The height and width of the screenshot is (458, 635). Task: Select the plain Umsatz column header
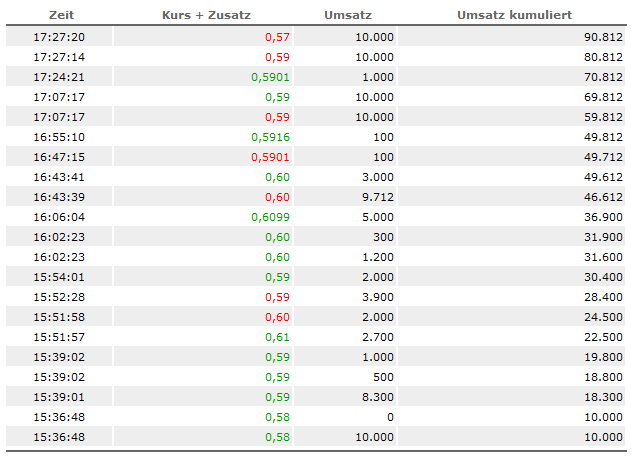click(x=346, y=16)
